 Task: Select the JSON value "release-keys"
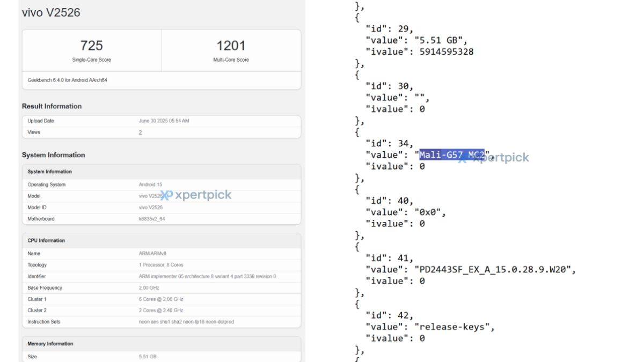pos(452,327)
